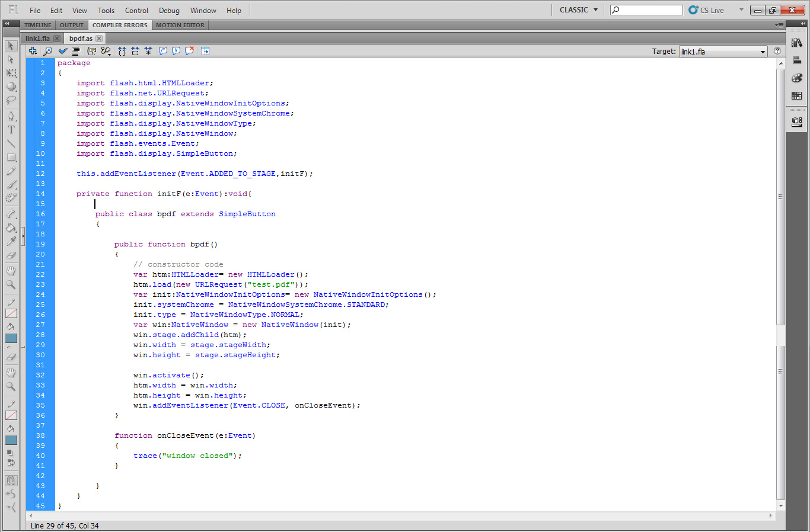Viewport: 810px width, 532px height.
Task: Select the Eyedropper tool
Action: pos(11,241)
